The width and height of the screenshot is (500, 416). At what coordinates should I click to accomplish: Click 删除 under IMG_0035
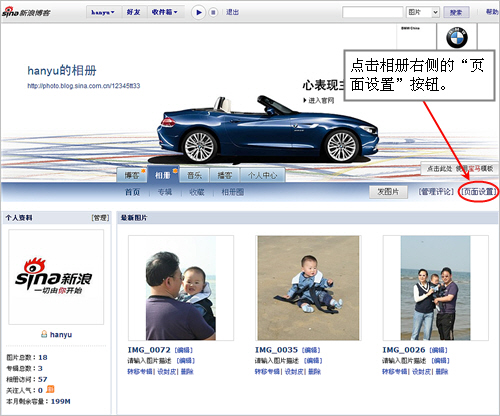coord(315,371)
